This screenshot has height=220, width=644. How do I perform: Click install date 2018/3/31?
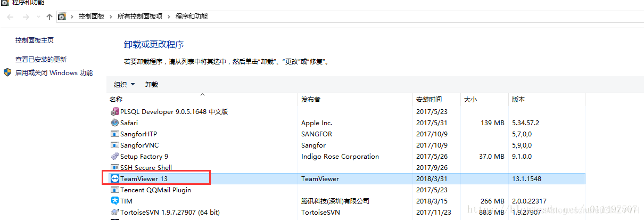[x=431, y=179]
